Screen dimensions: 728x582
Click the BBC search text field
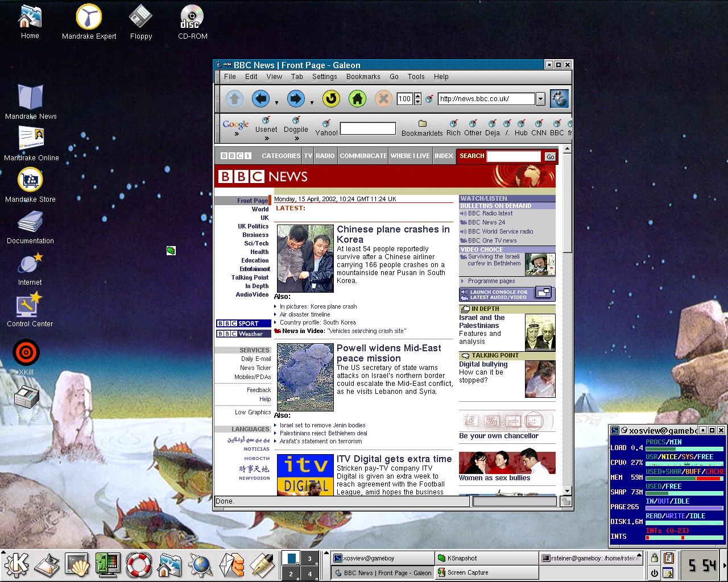point(514,156)
